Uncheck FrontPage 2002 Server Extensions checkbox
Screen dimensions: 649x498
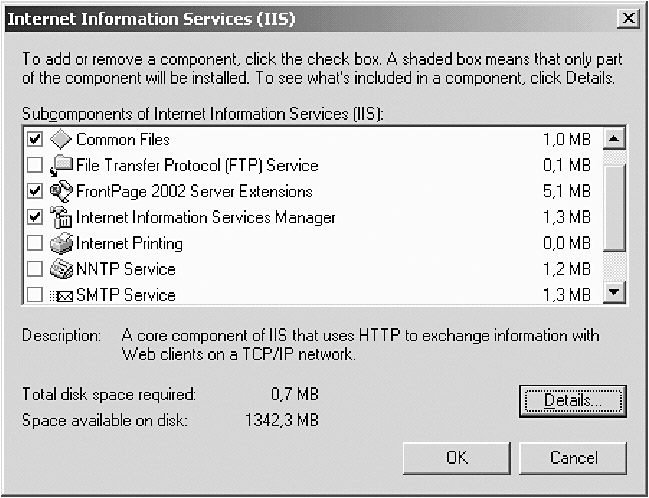pos(36,192)
